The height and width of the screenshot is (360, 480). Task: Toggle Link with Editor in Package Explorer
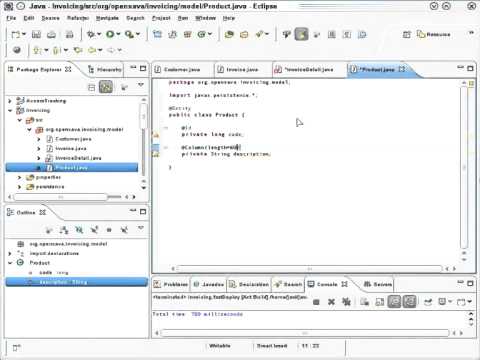(x=106, y=87)
